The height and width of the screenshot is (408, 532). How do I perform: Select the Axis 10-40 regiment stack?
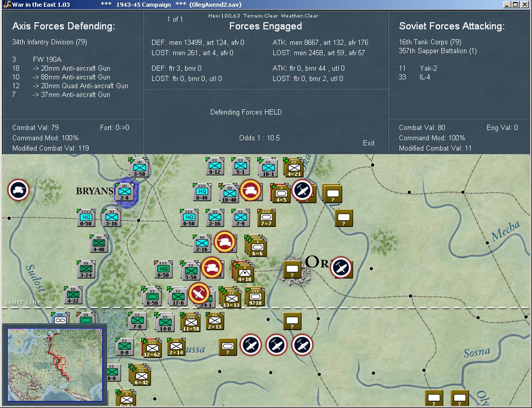(229, 193)
